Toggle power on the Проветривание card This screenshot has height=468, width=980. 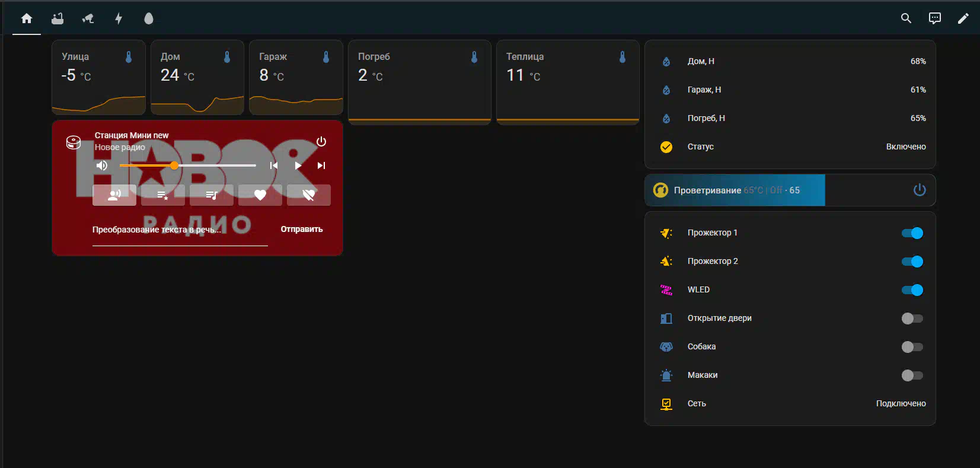pyautogui.click(x=920, y=190)
